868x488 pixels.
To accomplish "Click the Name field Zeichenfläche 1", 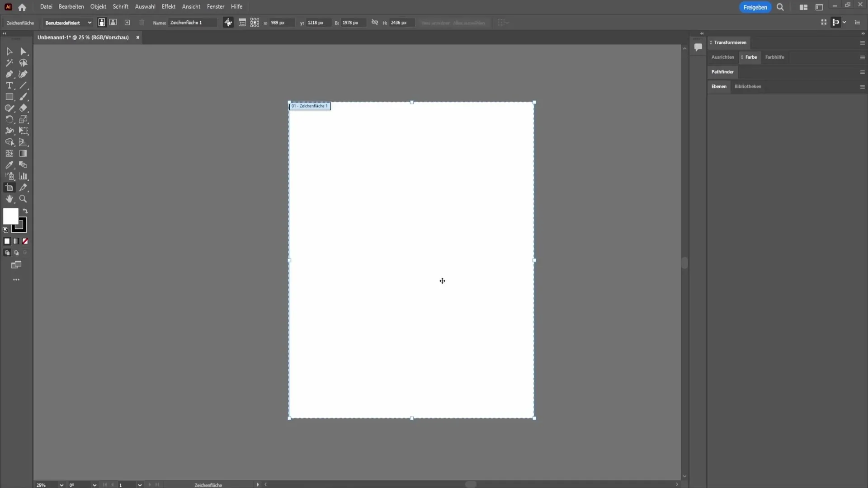I will tap(193, 23).
